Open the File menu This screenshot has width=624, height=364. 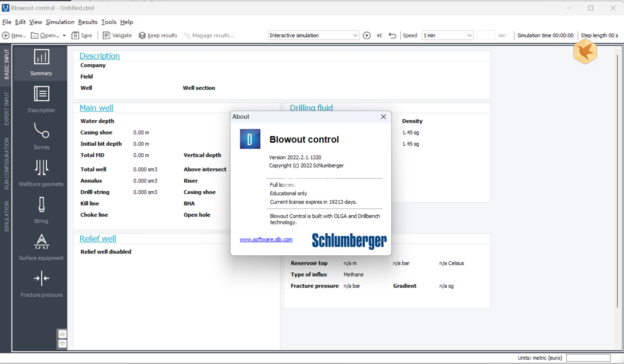(7, 22)
